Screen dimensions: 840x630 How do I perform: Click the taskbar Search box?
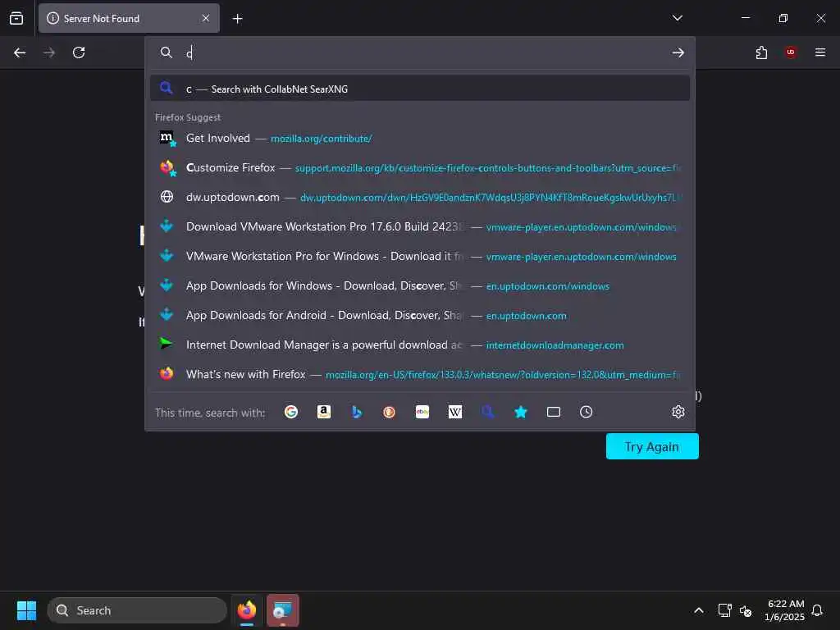click(137, 610)
